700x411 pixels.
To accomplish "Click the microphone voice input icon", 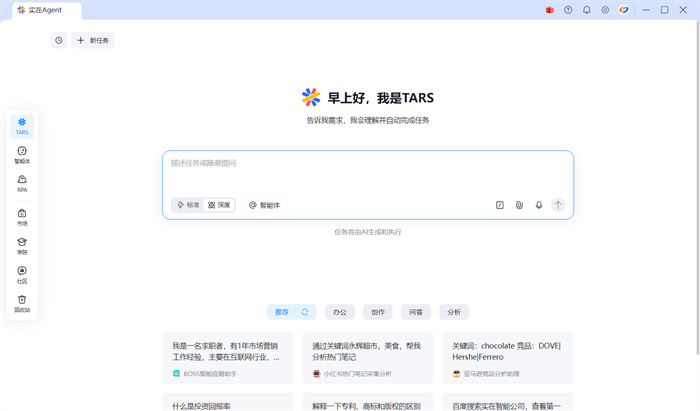I will coord(539,205).
